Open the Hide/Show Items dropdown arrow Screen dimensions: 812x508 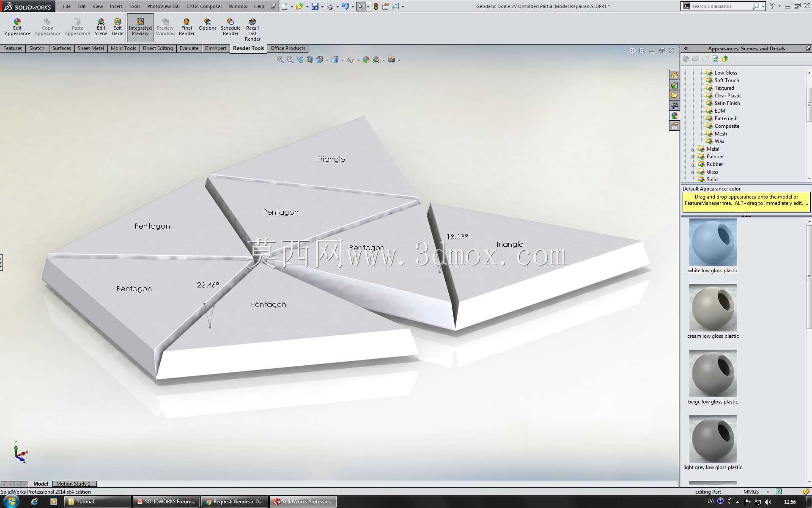[x=358, y=60]
